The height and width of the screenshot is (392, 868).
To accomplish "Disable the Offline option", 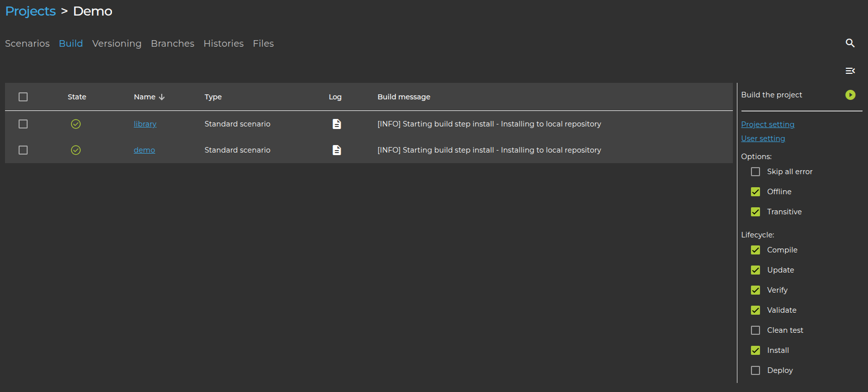I will 755,192.
